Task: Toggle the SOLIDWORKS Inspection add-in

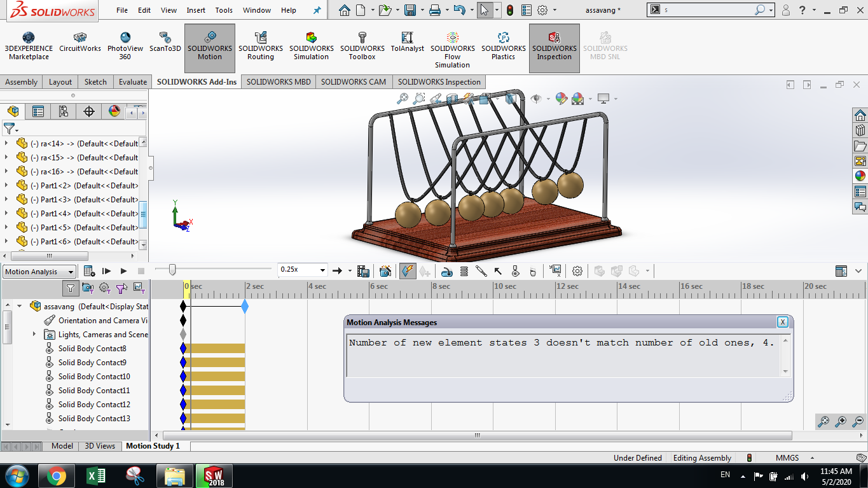Action: tap(554, 48)
